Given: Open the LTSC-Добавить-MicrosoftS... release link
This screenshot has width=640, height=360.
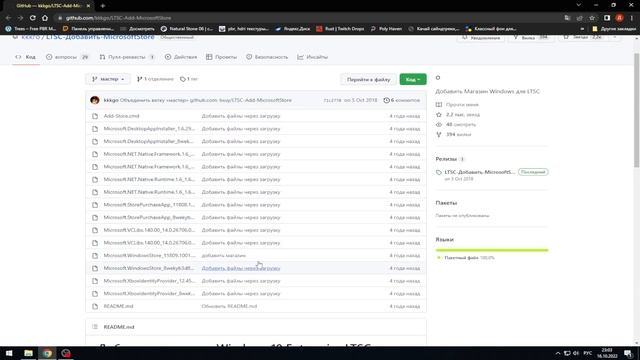Looking at the screenshot, I should coord(480,172).
